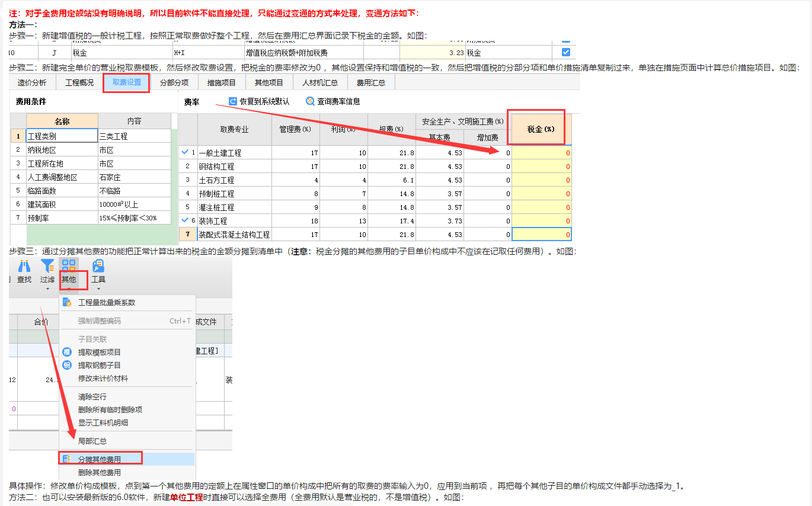Switch to the 费用汇总 tab
812x506 pixels.
(371, 82)
